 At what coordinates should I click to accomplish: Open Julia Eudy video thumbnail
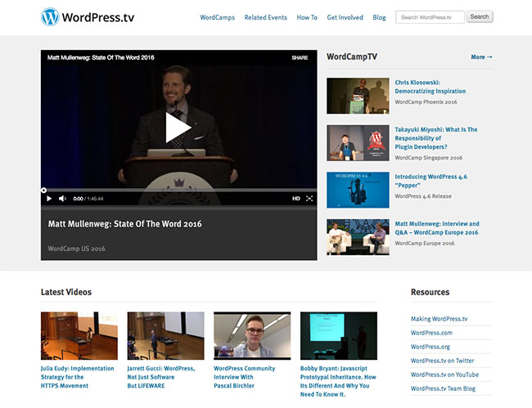(79, 336)
